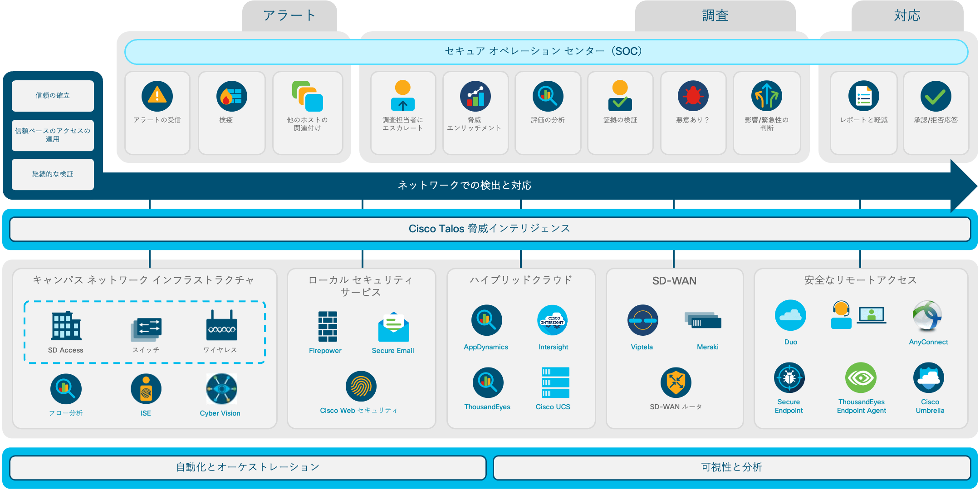This screenshot has width=980, height=490.
Task: Click the 承認/拒否応答 green checkmark icon
Action: click(x=936, y=96)
